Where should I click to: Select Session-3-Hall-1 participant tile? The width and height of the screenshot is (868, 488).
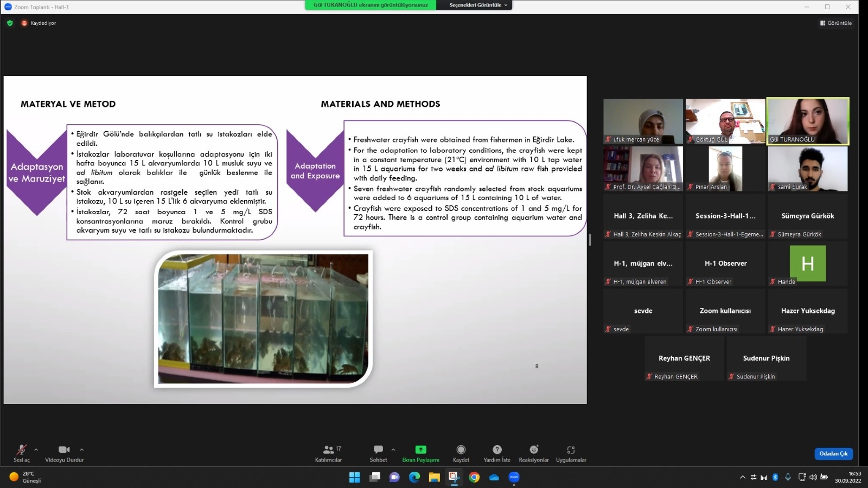725,216
